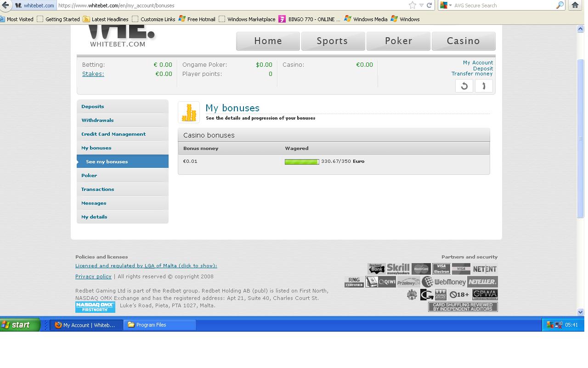588x368 pixels.
Task: Go to the Casino tab
Action: 464,41
